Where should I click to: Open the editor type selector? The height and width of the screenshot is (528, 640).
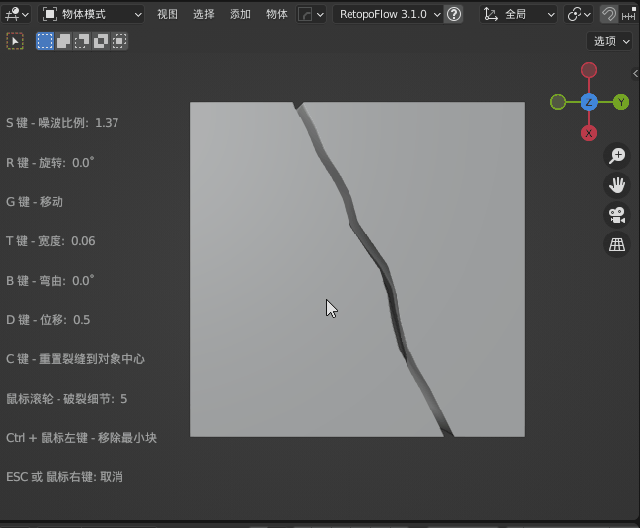[16, 15]
